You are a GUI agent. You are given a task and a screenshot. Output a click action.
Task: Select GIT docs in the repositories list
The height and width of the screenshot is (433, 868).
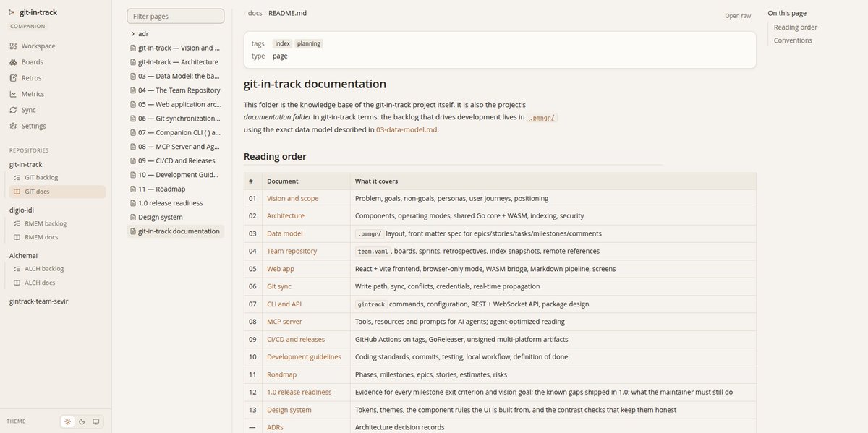57,192
